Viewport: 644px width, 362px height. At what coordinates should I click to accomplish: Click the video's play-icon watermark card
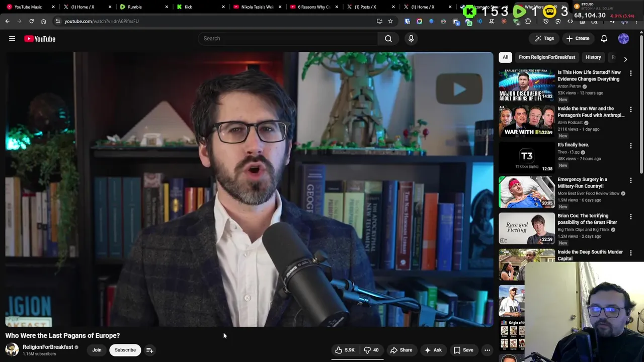[x=458, y=89]
